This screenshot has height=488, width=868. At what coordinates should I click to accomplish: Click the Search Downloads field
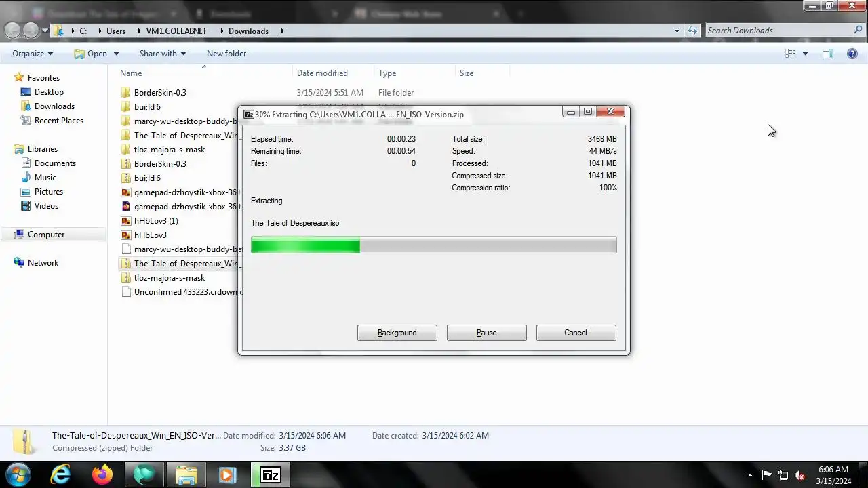(x=778, y=30)
